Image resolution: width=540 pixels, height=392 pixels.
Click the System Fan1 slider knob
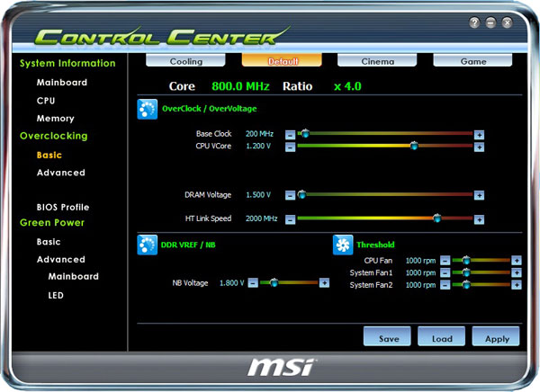coord(466,272)
